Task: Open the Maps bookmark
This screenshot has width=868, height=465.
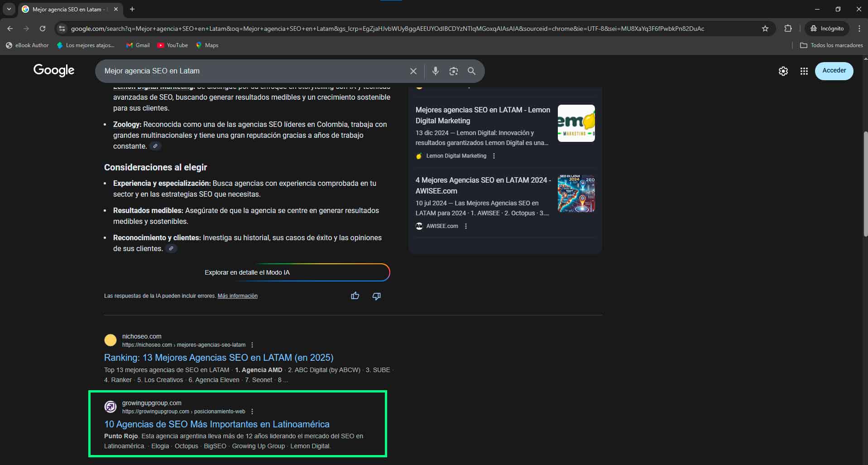Action: click(x=207, y=45)
